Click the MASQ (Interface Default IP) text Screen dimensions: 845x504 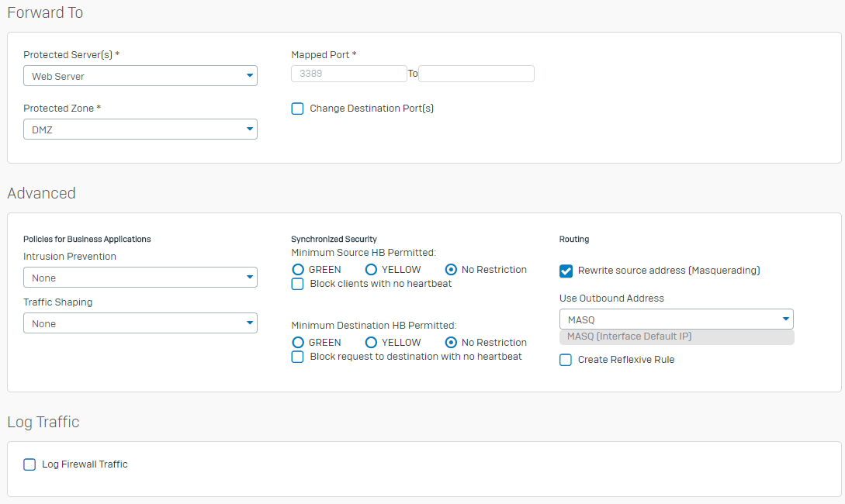(x=629, y=337)
